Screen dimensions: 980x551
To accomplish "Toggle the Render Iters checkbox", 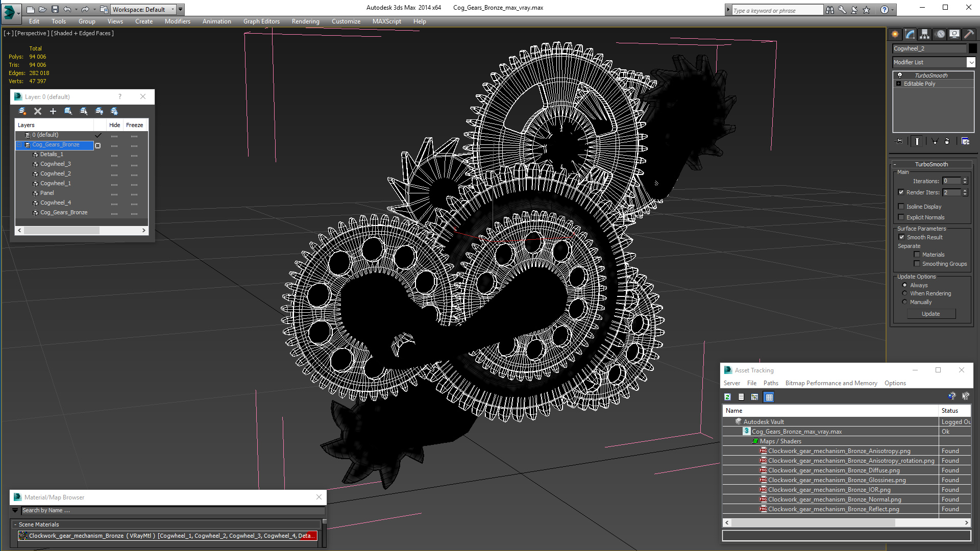I will pos(901,192).
